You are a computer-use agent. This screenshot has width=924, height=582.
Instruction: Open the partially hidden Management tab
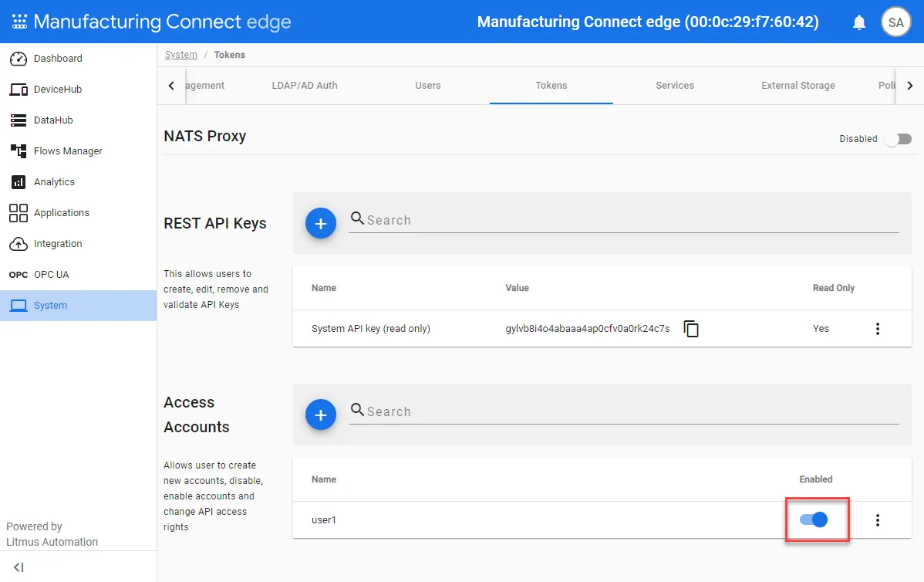pyautogui.click(x=205, y=86)
